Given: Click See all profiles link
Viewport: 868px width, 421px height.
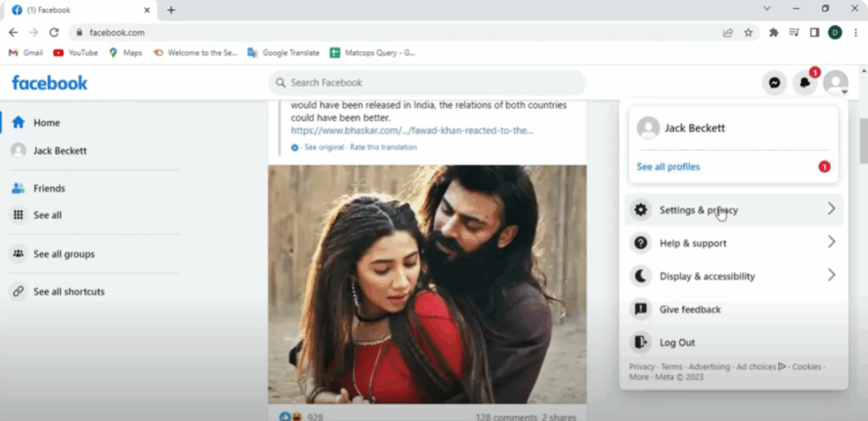Looking at the screenshot, I should coord(668,167).
